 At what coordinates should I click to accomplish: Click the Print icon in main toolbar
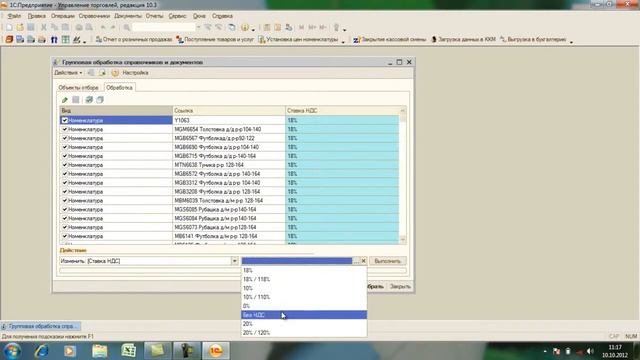[x=78, y=27]
